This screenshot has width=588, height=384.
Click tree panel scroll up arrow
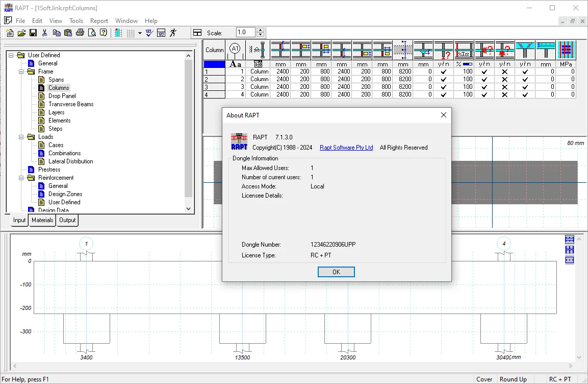coord(188,56)
